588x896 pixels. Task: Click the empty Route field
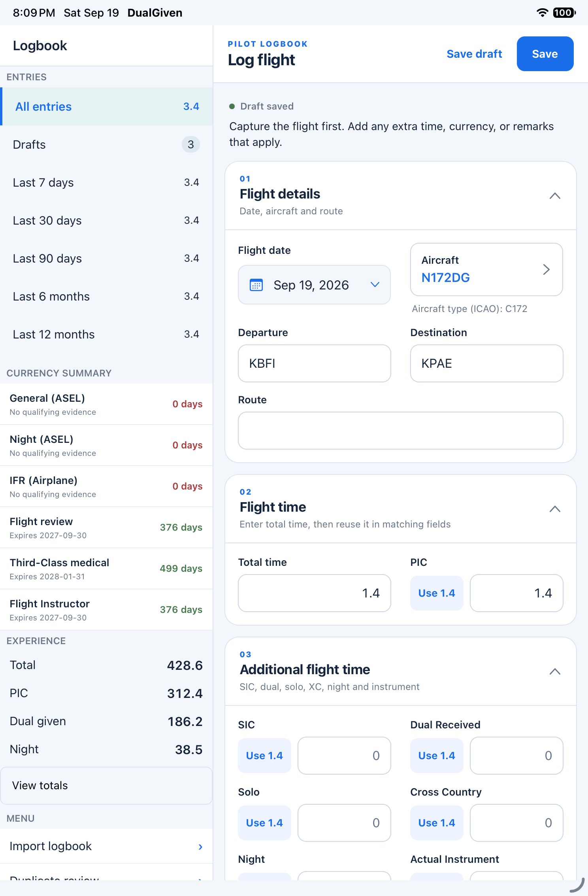pyautogui.click(x=400, y=431)
